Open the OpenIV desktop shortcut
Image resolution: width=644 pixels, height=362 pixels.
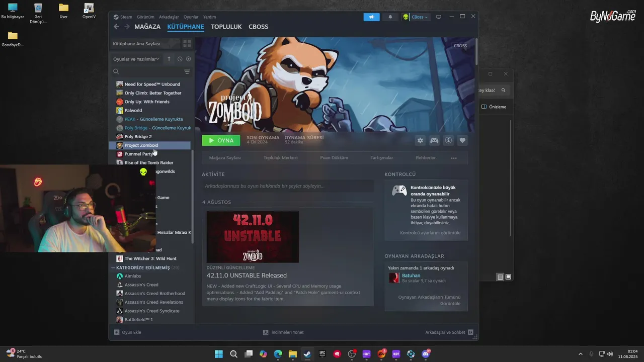click(x=89, y=12)
